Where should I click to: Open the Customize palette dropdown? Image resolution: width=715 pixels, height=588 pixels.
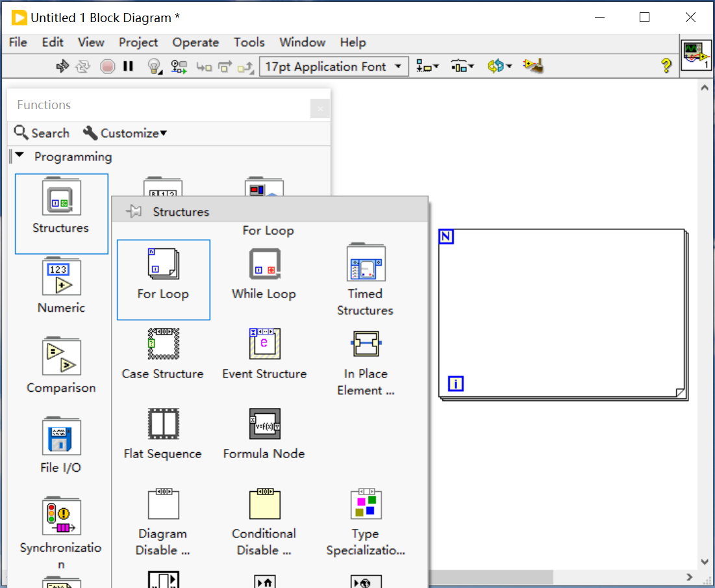[x=125, y=133]
